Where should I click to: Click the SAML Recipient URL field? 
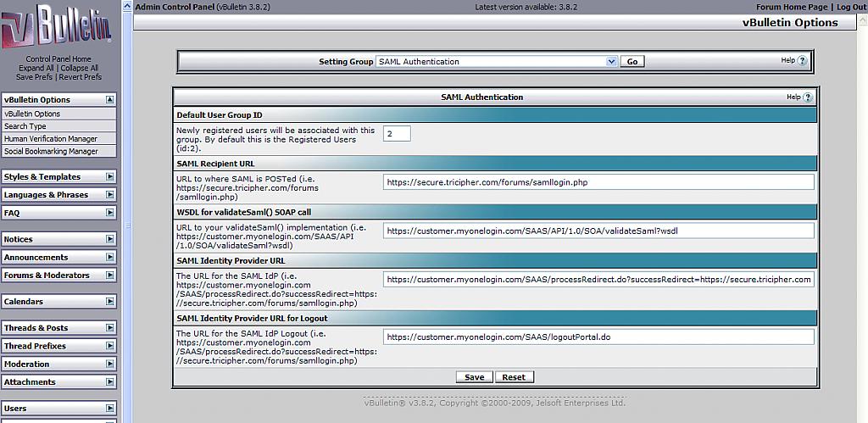click(x=598, y=182)
